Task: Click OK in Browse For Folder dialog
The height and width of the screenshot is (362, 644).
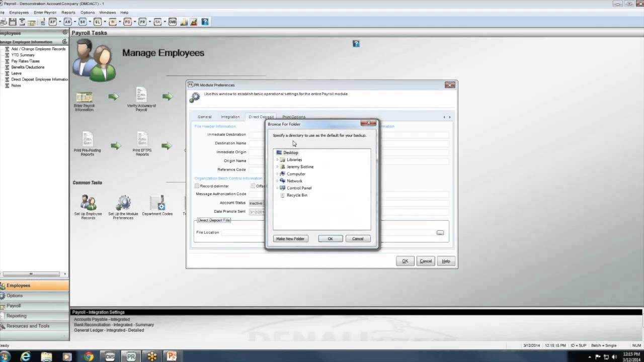Action: (x=331, y=239)
